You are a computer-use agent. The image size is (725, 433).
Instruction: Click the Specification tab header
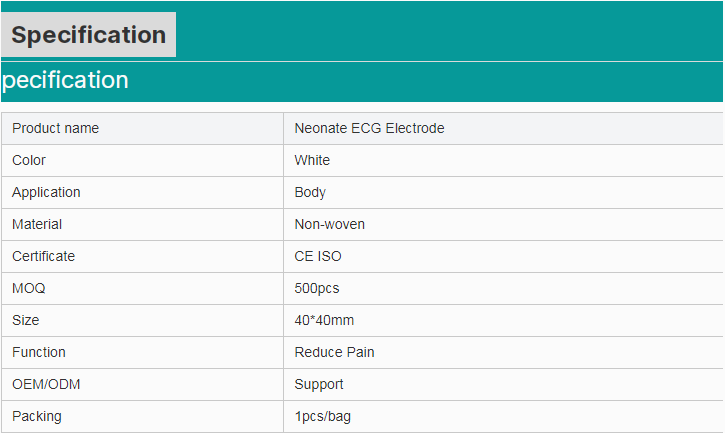88,35
